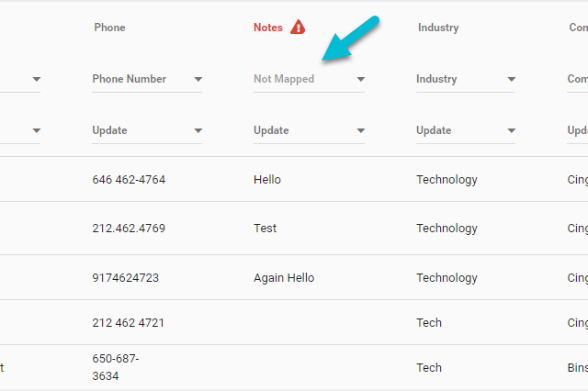Click the Industry column header label
This screenshot has width=588, height=391.
[438, 28]
